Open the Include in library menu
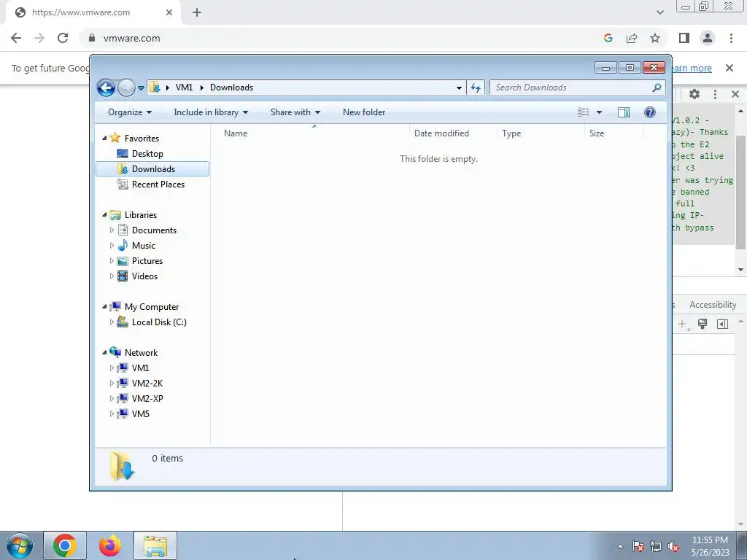The image size is (747, 560). (211, 112)
